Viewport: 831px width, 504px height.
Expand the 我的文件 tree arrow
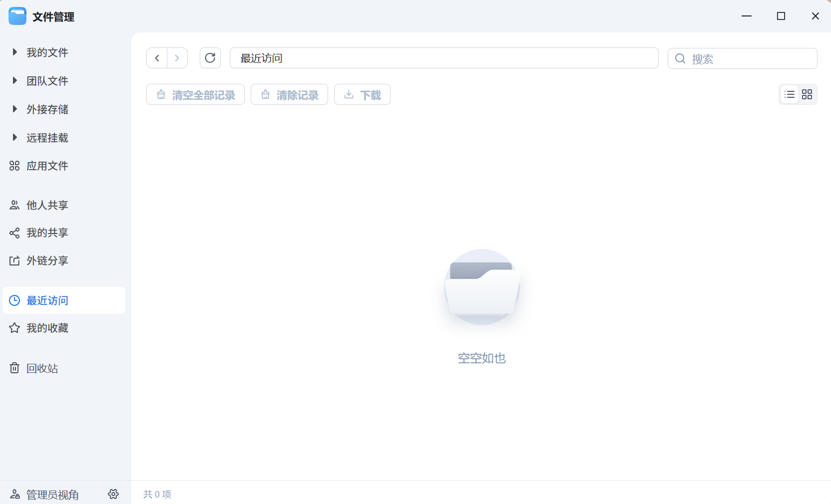click(14, 52)
